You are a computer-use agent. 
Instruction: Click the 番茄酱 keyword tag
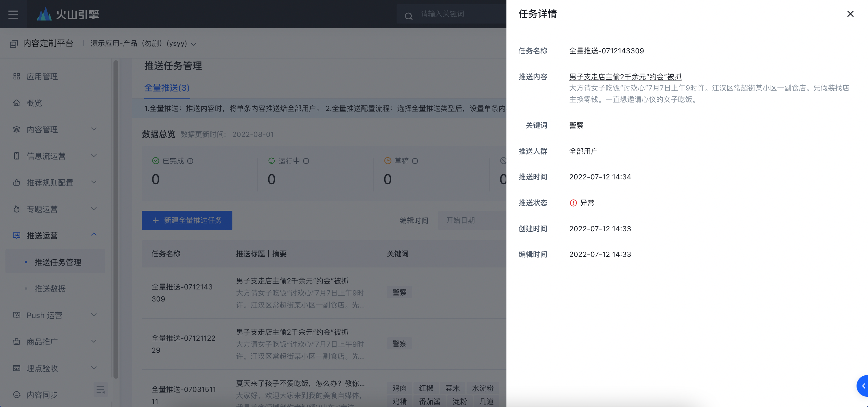(x=429, y=401)
